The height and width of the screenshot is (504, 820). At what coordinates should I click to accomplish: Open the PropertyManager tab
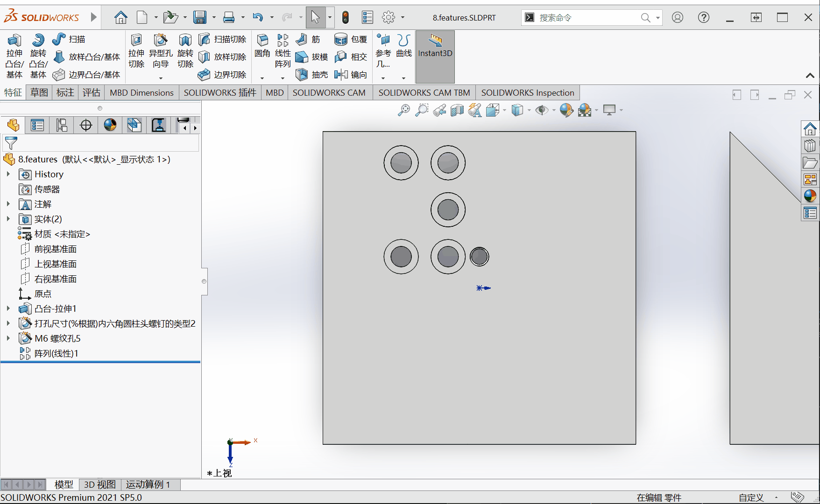click(x=37, y=125)
